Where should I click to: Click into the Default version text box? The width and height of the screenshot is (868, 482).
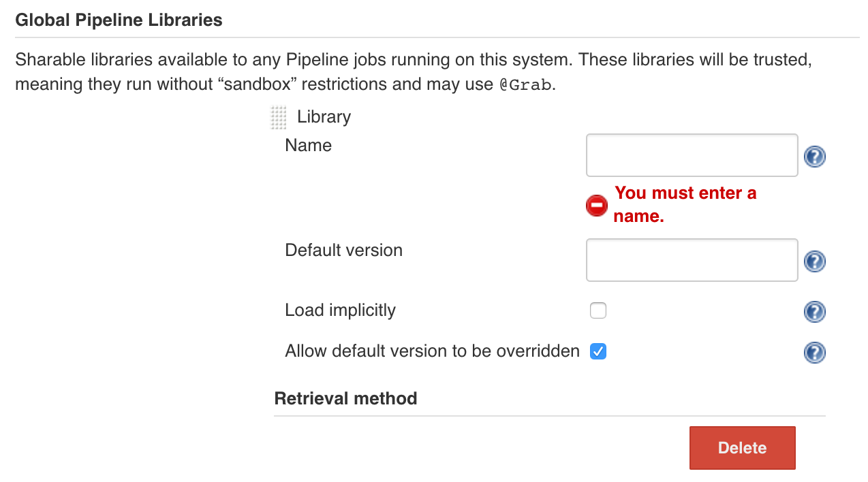coord(691,260)
